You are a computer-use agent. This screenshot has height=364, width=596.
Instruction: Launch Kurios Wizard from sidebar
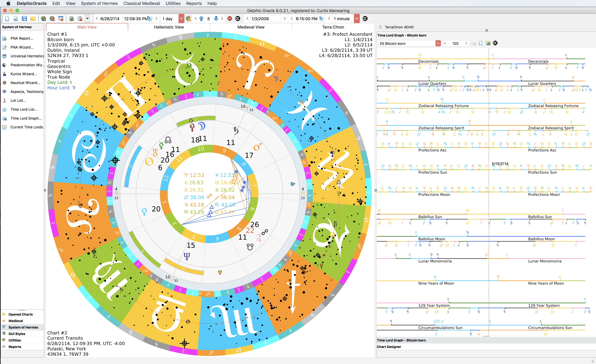[23, 74]
